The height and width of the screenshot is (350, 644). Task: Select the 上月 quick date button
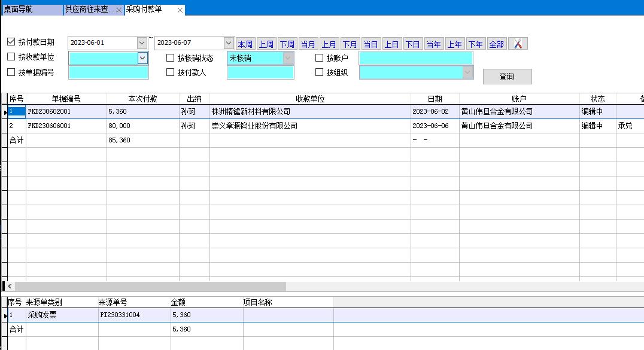point(329,44)
